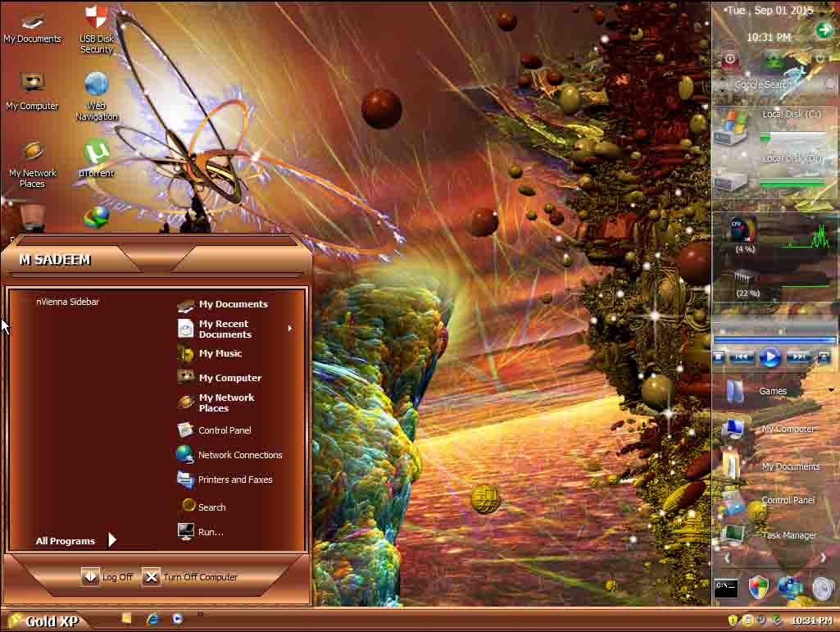Expand My Recent Documents submenu arrow
Viewport: 840px width, 632px height.
coord(290,328)
